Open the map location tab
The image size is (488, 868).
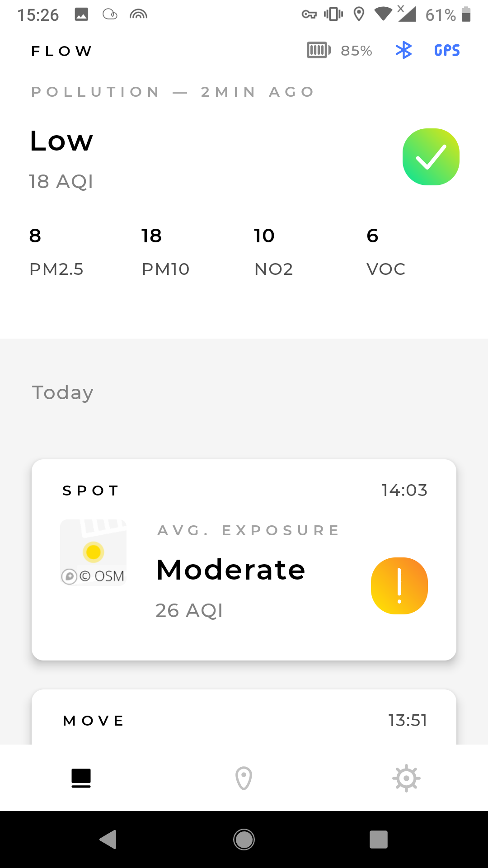pos(244,778)
